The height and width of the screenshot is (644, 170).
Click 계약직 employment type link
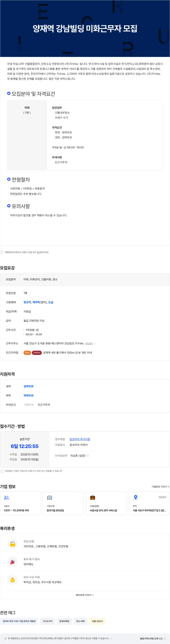(x=36, y=302)
